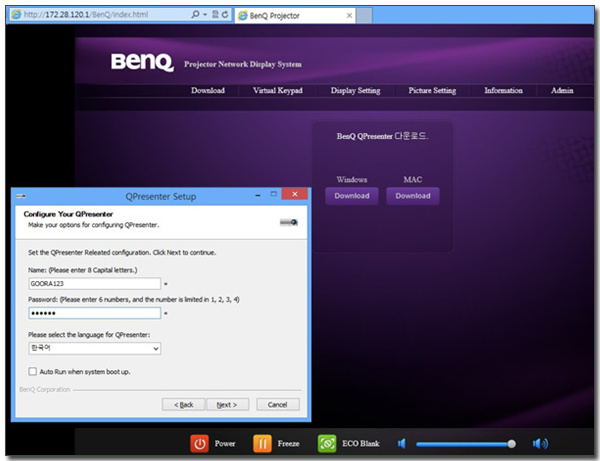The image size is (600, 461).
Task: Open a new browser tab
Action: [x=364, y=16]
